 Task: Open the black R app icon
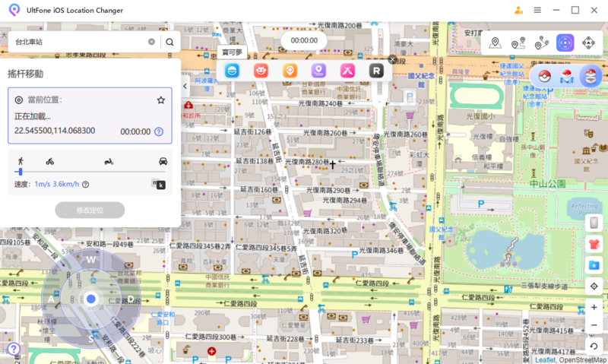376,71
